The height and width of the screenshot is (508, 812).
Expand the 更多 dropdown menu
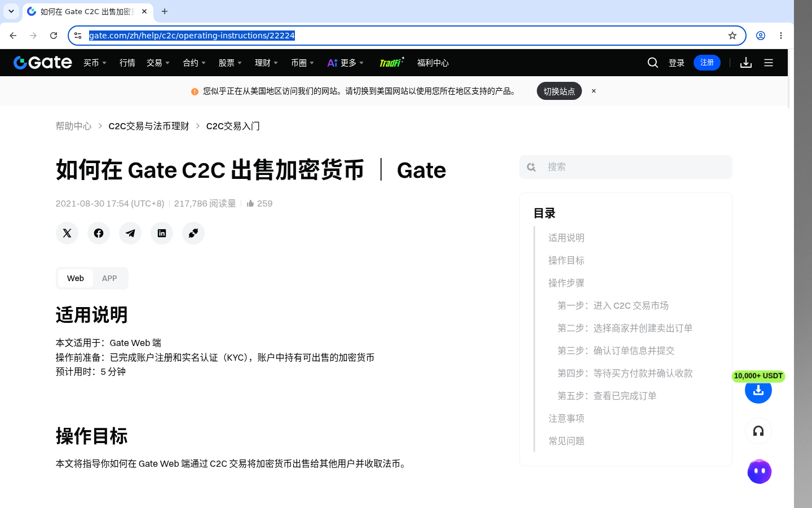pyautogui.click(x=346, y=63)
